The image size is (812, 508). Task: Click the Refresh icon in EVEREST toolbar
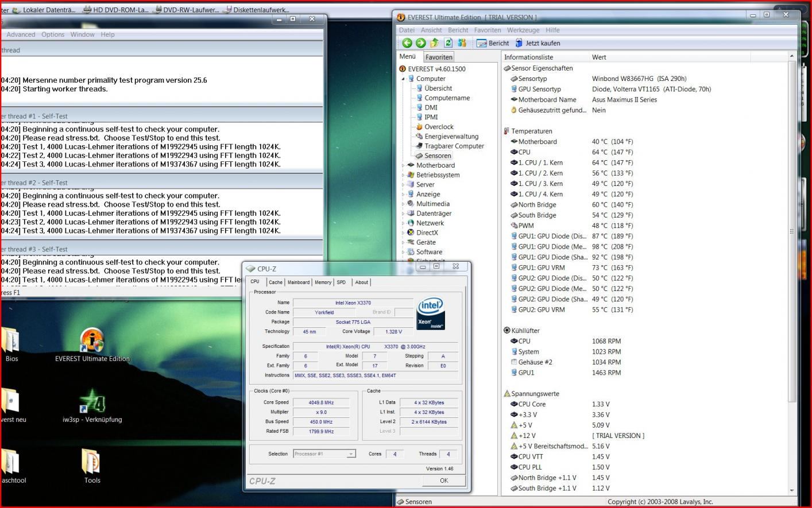(x=448, y=43)
